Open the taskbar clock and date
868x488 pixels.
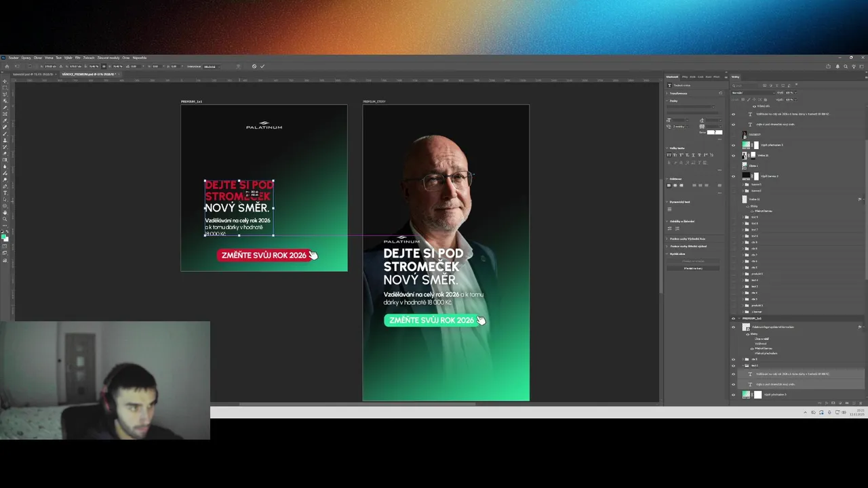[x=856, y=412]
